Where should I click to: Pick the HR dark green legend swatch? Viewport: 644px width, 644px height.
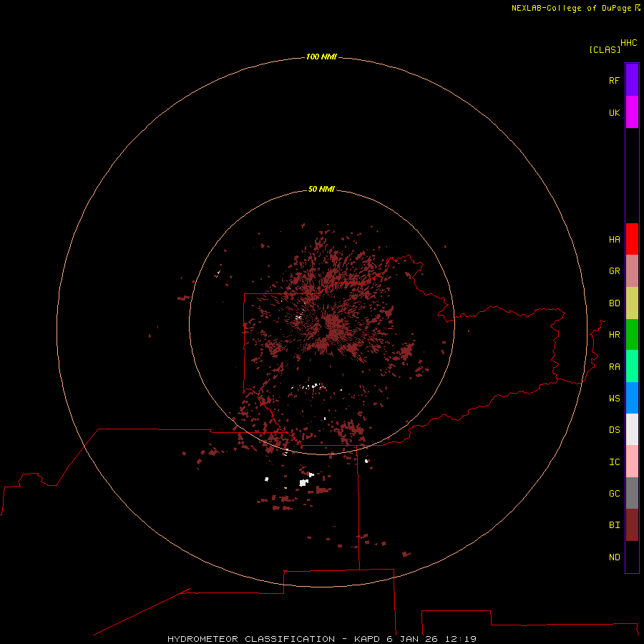(x=632, y=335)
